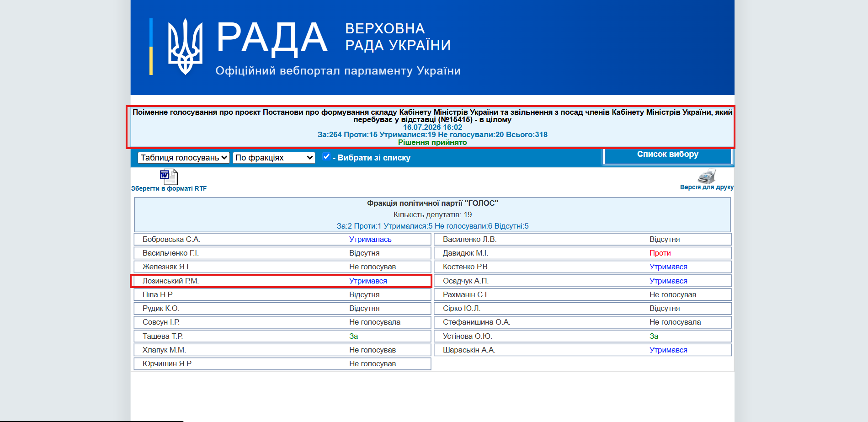Viewport: 868px width, 422px height.
Task: Click 'ВЕРХОВНА РАДА УКРАЇНИ' header text
Action: [398, 37]
